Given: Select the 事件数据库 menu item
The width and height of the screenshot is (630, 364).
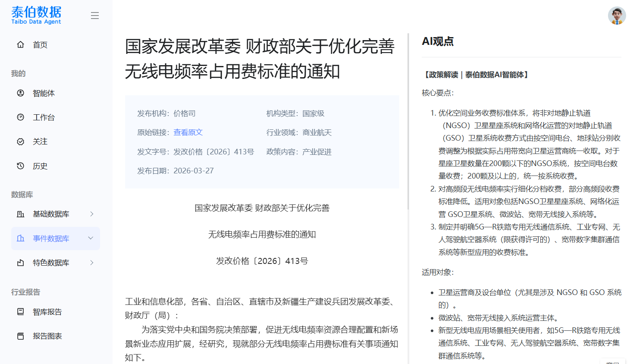Looking at the screenshot, I should [x=51, y=238].
